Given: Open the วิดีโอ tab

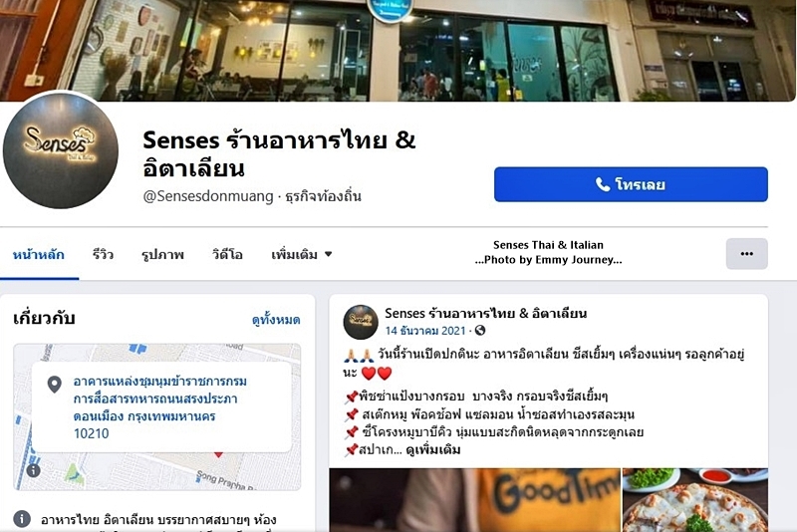Looking at the screenshot, I should coord(227,254).
